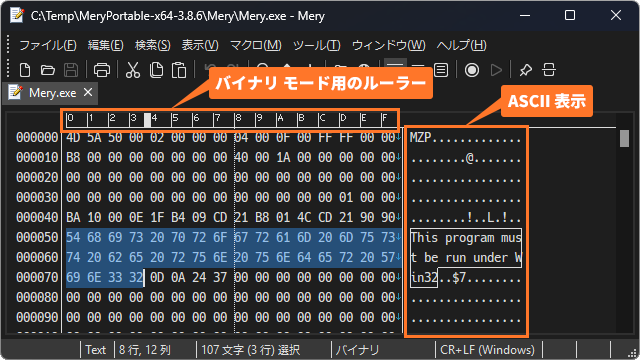Image resolution: width=640 pixels, height=360 pixels.
Task: Click the wrap-at-window-edge page icon
Action: (x=441, y=70)
